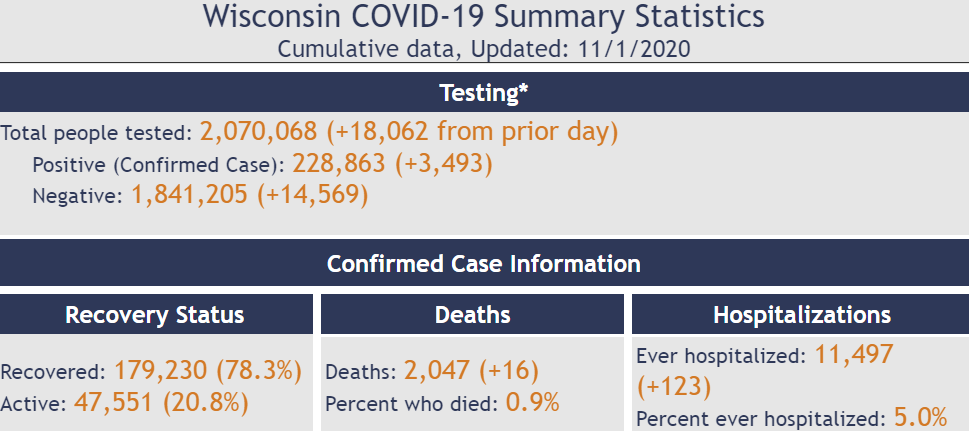
Task: Open the Deaths panel header
Action: 473,315
